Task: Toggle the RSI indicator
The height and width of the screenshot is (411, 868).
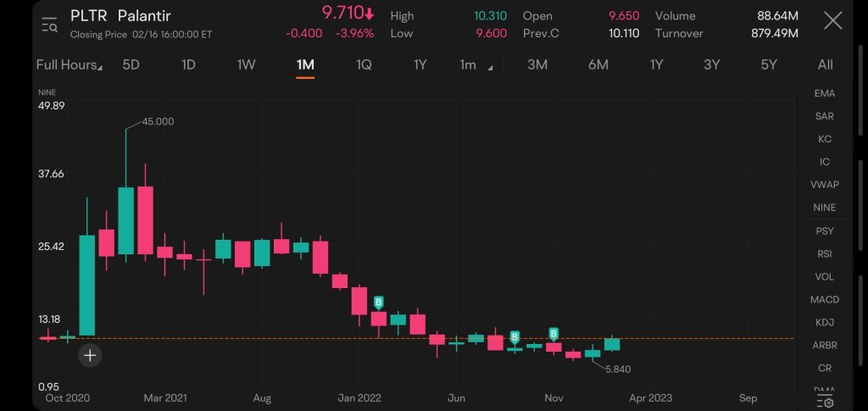Action: point(824,254)
